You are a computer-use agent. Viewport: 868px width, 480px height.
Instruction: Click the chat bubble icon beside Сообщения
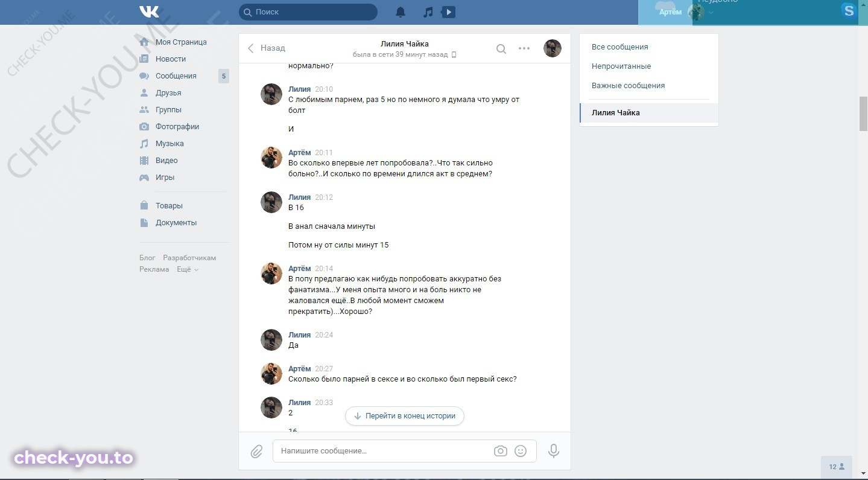click(x=144, y=76)
